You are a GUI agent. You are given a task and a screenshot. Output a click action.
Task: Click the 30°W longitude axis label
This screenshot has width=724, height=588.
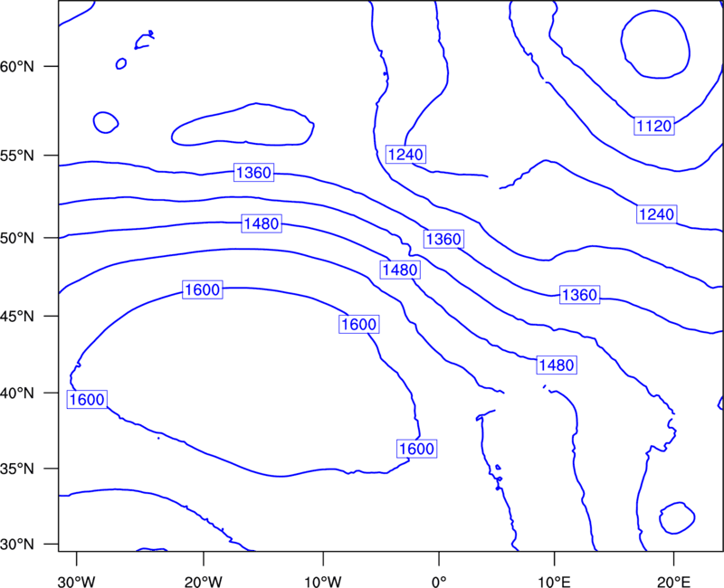(77, 582)
